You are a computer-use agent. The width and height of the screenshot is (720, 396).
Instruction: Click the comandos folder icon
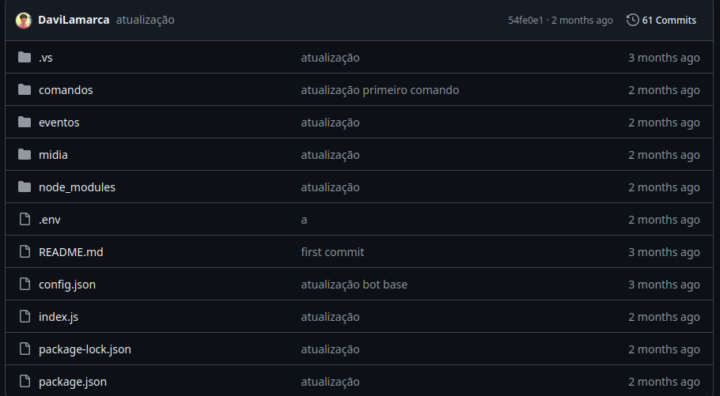point(24,90)
